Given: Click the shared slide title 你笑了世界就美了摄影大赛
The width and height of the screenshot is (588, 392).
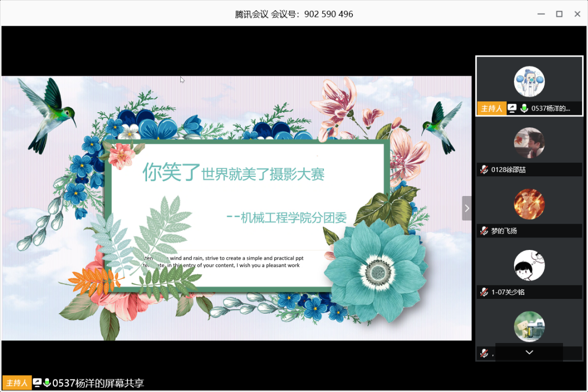Looking at the screenshot, I should point(234,173).
